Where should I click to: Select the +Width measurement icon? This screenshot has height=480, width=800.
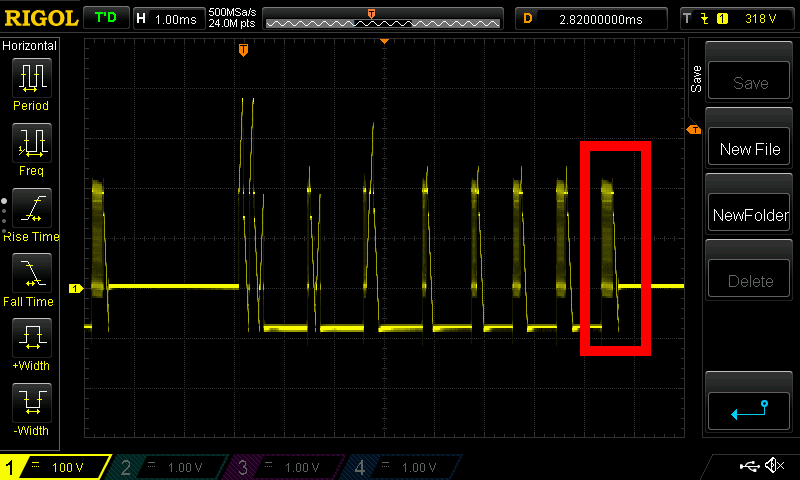32,338
